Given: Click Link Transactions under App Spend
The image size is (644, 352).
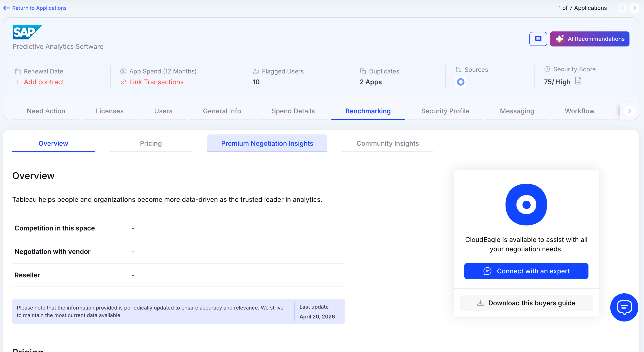Looking at the screenshot, I should 156,82.
